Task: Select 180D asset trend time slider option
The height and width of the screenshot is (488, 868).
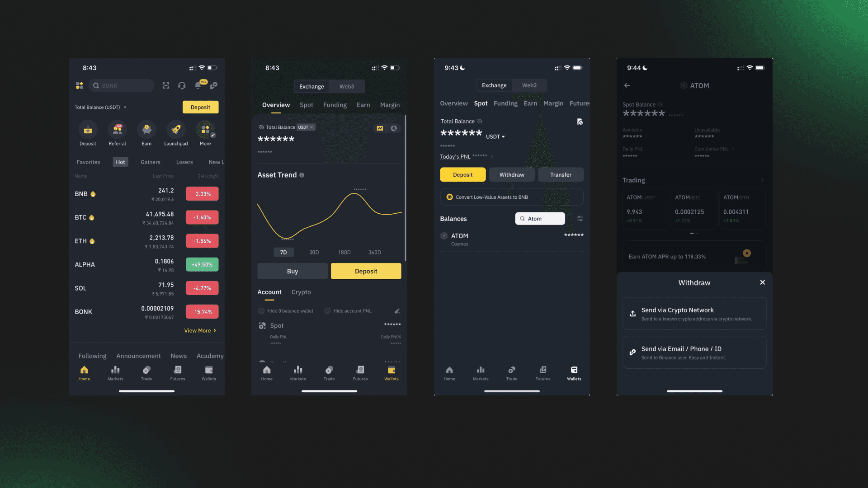Action: click(344, 252)
